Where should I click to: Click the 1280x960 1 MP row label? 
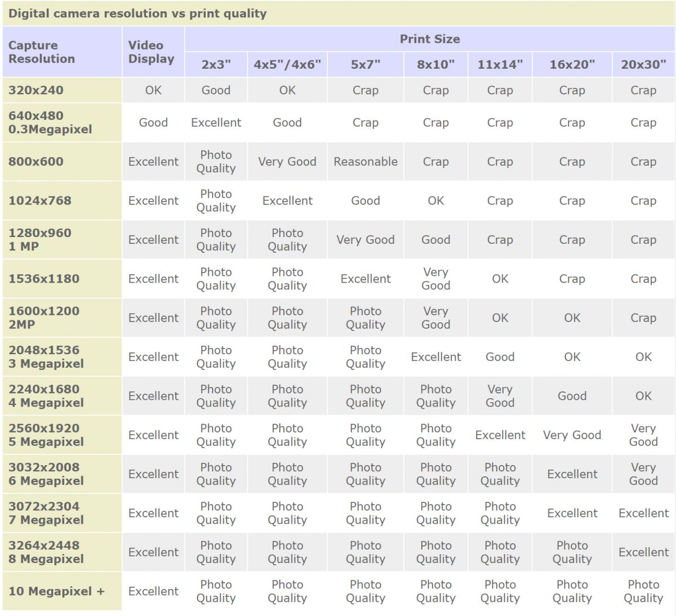(40, 239)
